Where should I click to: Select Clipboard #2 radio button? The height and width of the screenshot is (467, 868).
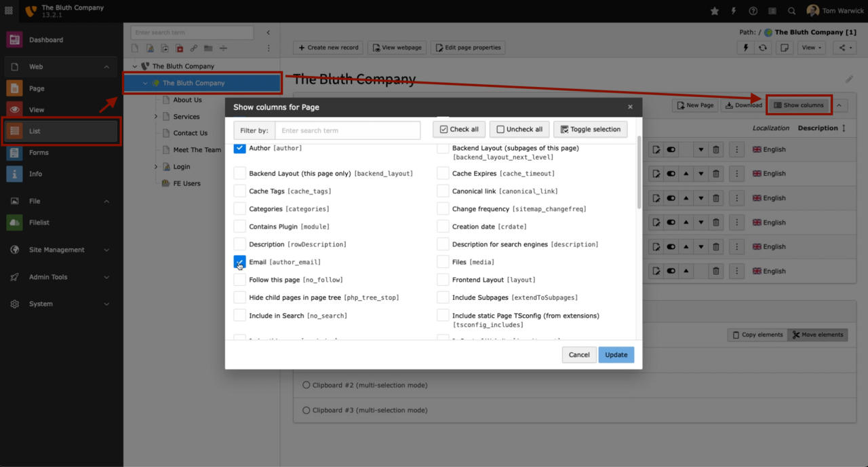point(307,385)
